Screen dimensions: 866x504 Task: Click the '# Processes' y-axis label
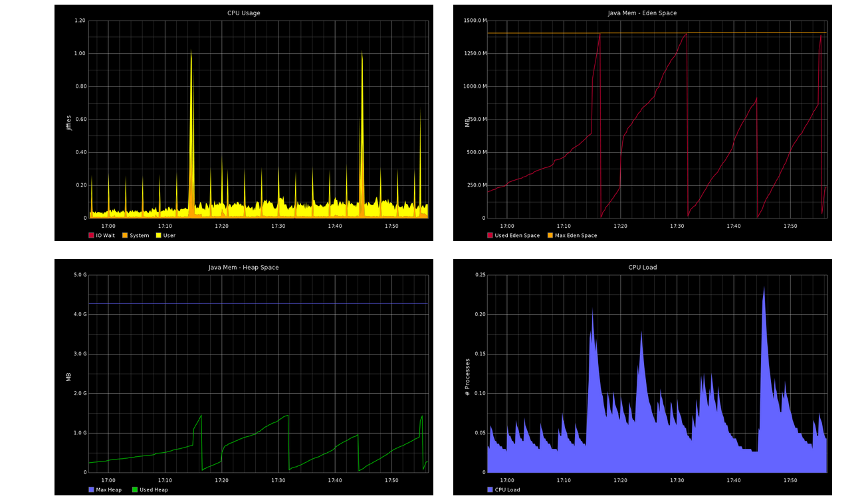pyautogui.click(x=467, y=377)
